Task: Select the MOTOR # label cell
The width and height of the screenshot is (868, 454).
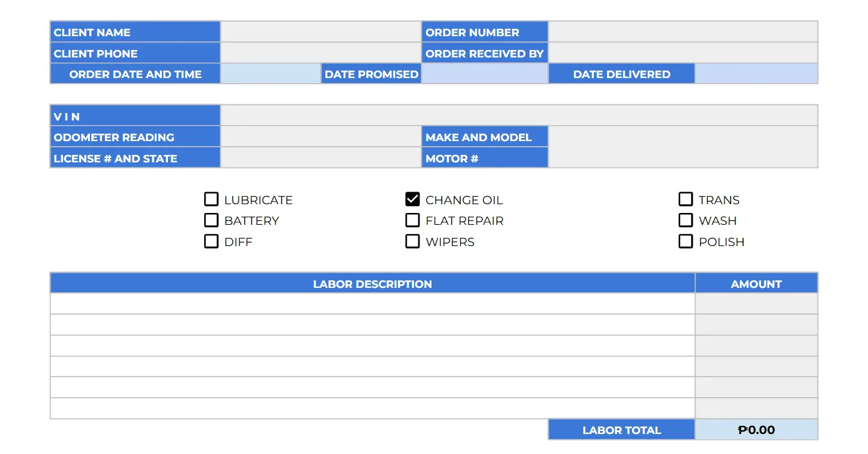Action: click(485, 158)
